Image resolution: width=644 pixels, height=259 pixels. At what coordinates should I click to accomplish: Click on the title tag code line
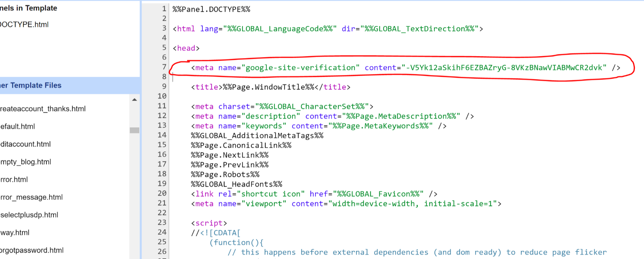pos(270,87)
